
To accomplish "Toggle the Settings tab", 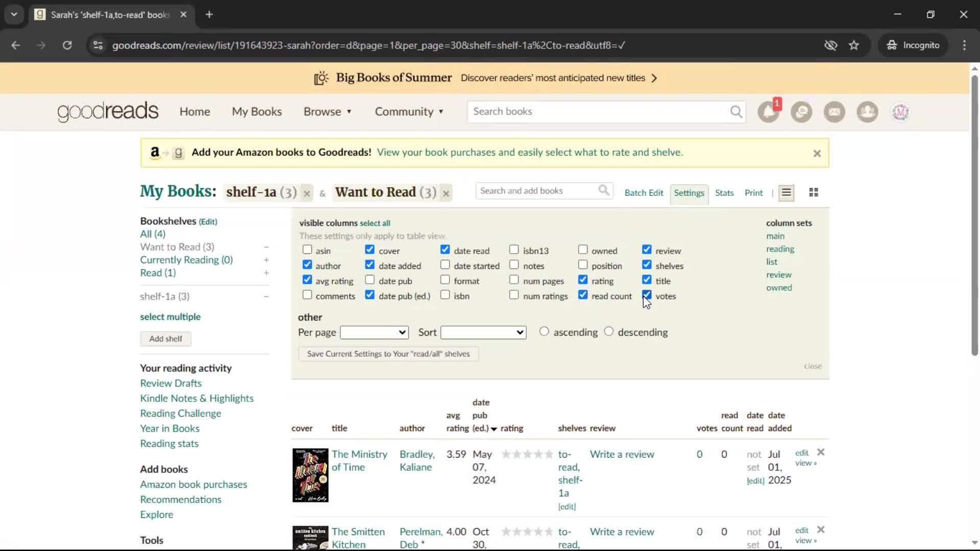I will click(x=689, y=193).
